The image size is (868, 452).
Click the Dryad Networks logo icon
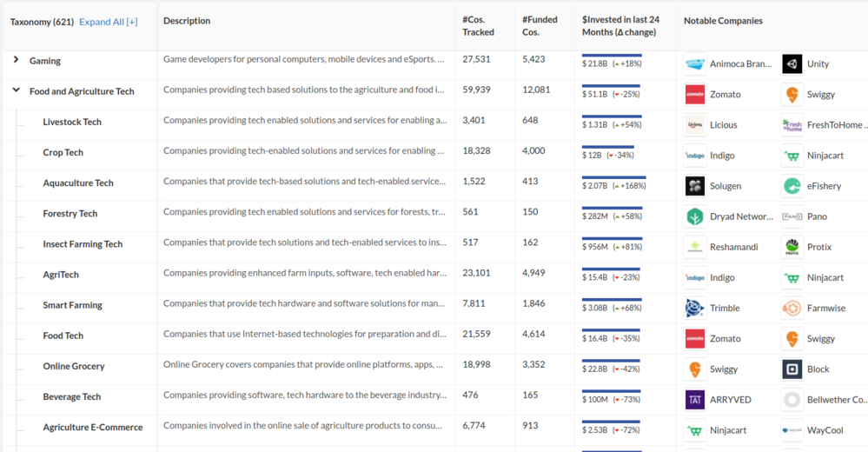tap(694, 216)
